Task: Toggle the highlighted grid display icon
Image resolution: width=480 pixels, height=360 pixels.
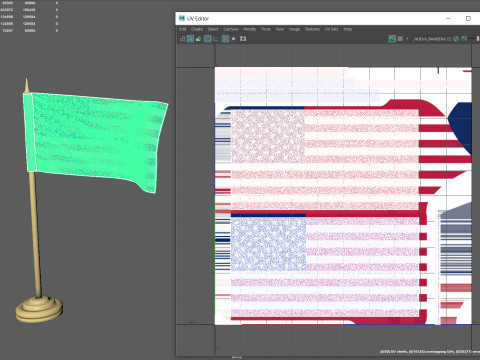Action: (225, 39)
